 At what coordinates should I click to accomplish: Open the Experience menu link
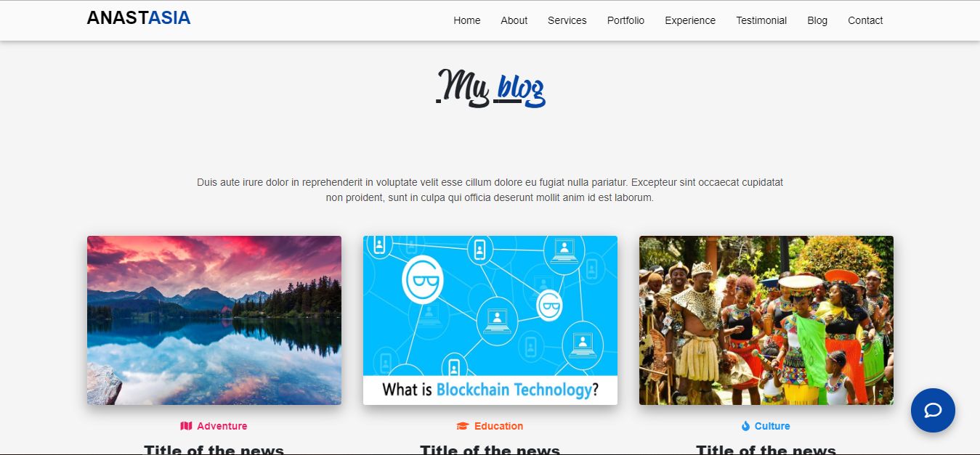[x=690, y=20]
